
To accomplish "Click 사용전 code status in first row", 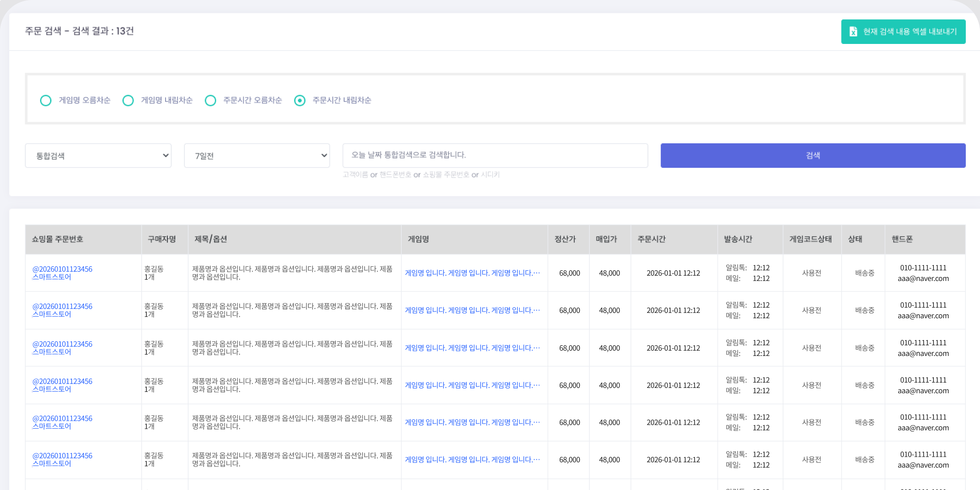I will click(x=811, y=273).
